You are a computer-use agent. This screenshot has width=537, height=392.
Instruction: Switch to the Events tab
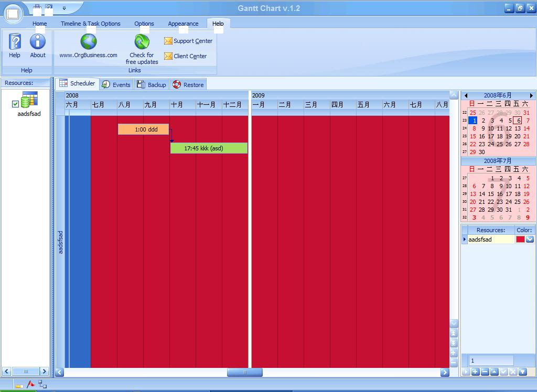pyautogui.click(x=116, y=84)
